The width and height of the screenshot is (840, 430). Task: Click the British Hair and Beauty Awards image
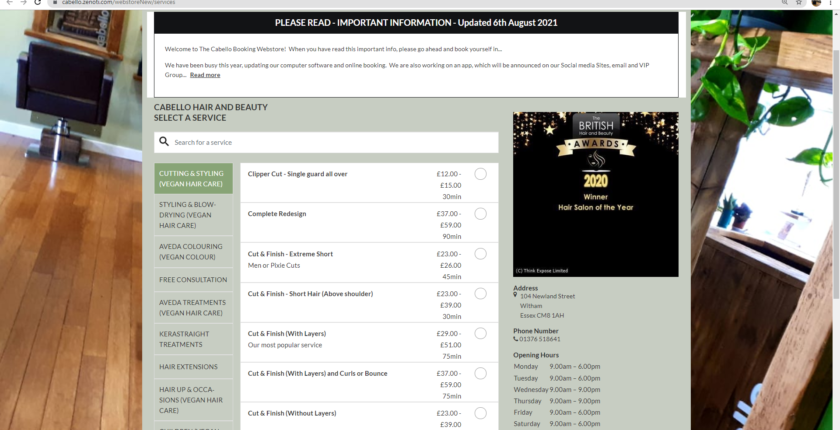click(596, 194)
